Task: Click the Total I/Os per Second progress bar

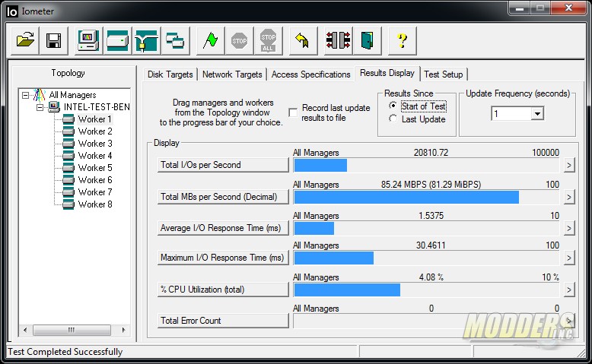Action: (x=427, y=165)
